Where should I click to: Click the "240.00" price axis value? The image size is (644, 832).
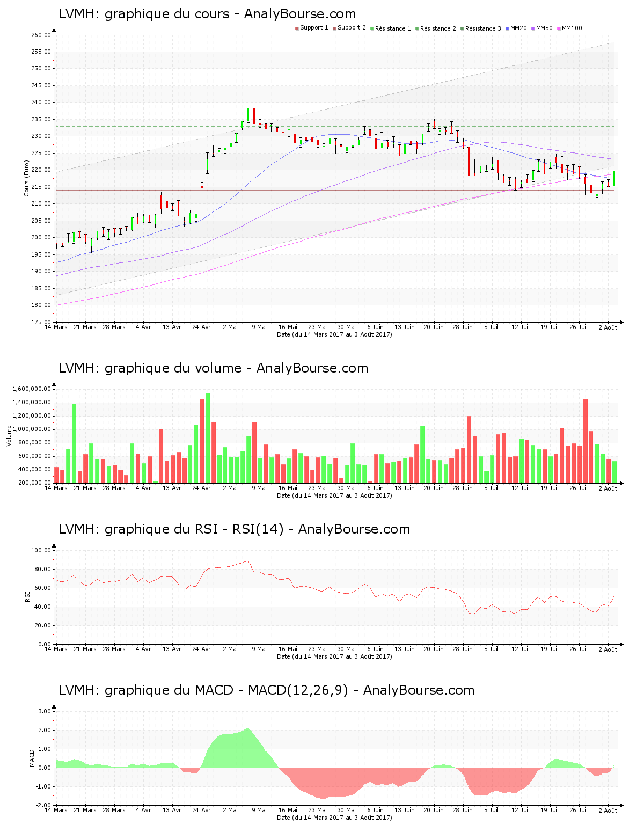click(x=41, y=103)
